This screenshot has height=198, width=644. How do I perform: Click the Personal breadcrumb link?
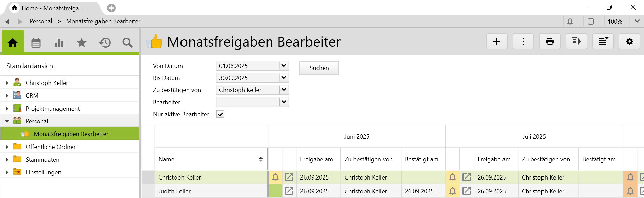[x=41, y=21]
